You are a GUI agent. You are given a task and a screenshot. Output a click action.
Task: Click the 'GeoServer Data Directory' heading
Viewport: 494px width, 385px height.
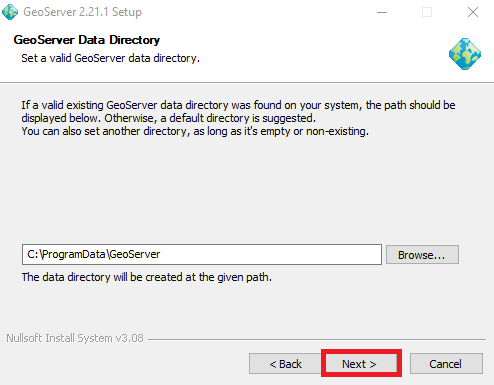point(87,40)
